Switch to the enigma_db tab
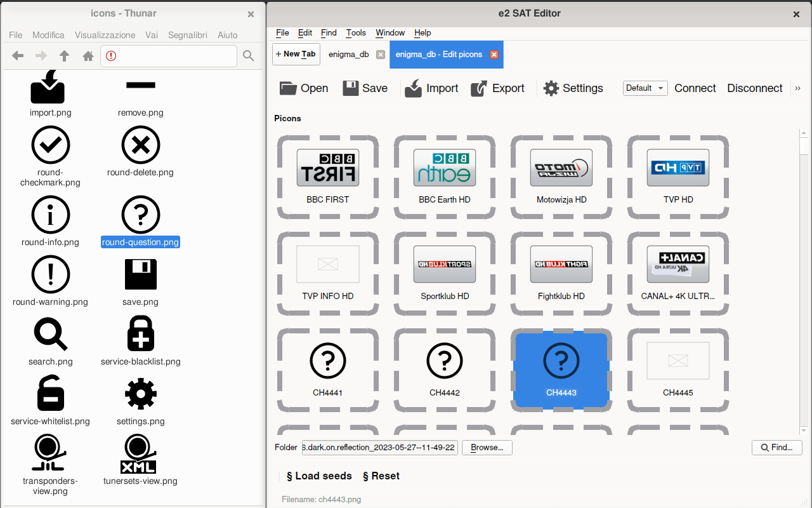 click(348, 54)
